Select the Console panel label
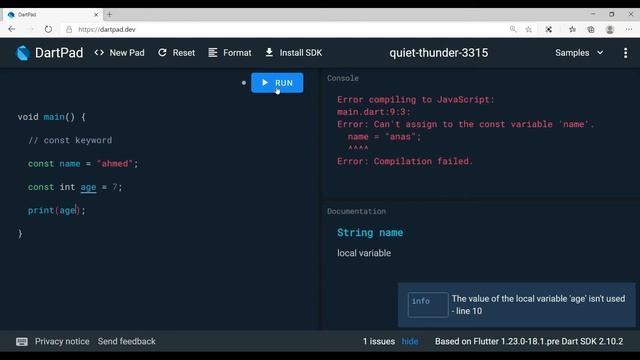The width and height of the screenshot is (640, 360). (x=343, y=78)
